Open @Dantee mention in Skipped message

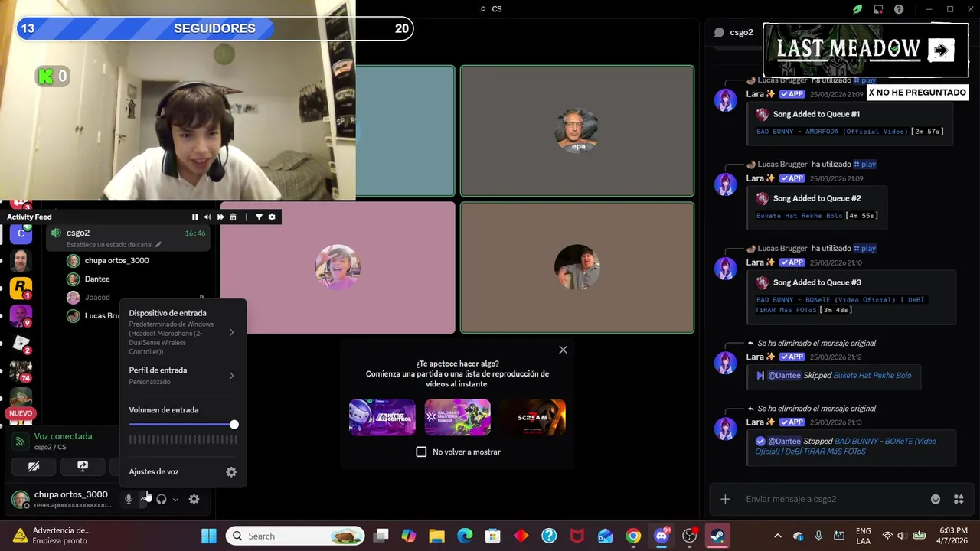pos(784,376)
